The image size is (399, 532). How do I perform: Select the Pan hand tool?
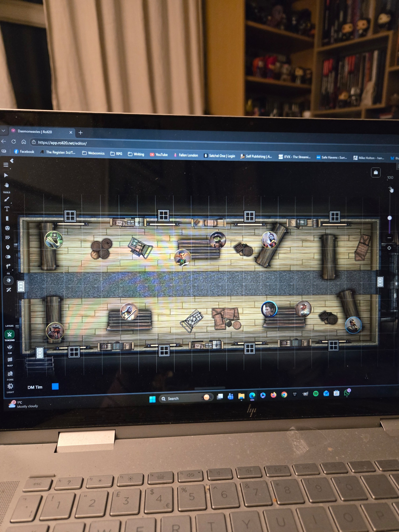(6, 185)
